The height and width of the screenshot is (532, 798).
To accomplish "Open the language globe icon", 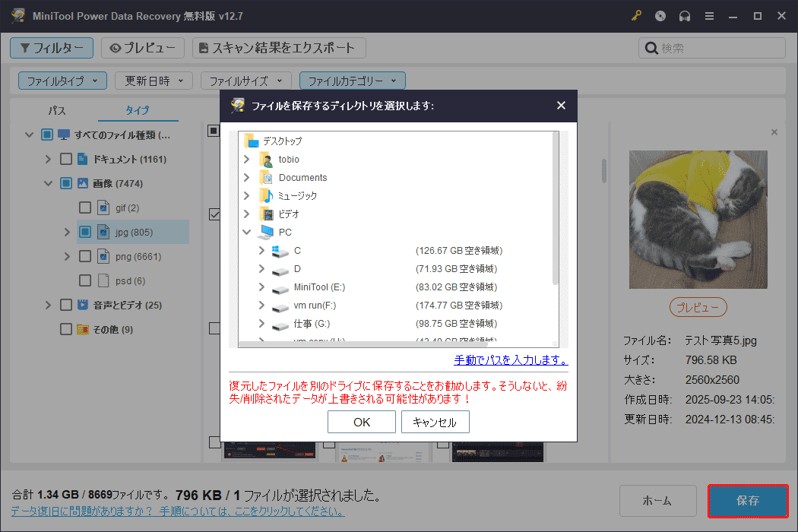I will tap(660, 15).
